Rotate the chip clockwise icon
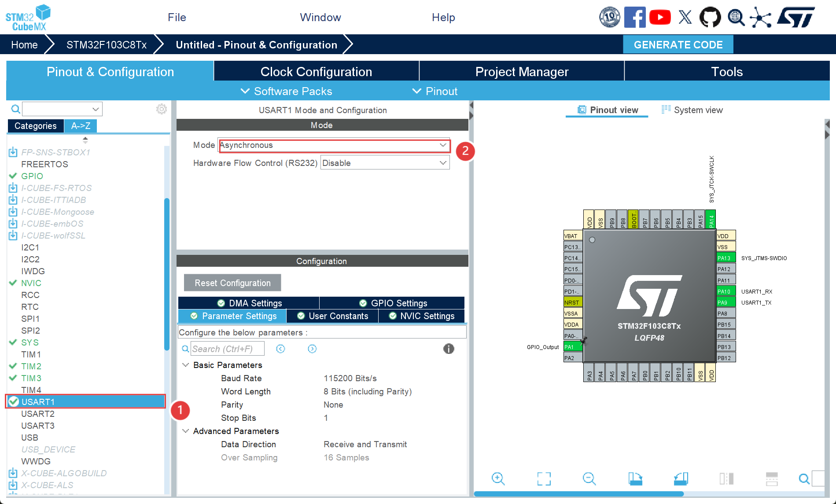Screen dimensions: 836x504 635,478
